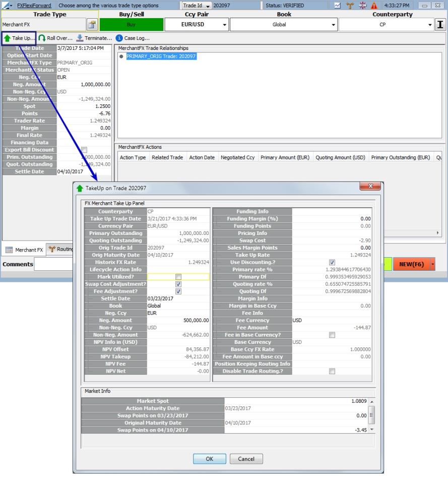Click the Settle Date 04/10/2017 in main window
The width and height of the screenshot is (448, 479).
pos(84,171)
